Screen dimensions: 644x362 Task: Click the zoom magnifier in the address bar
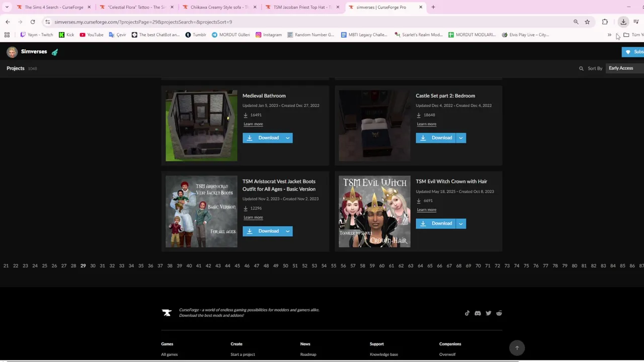click(x=576, y=22)
